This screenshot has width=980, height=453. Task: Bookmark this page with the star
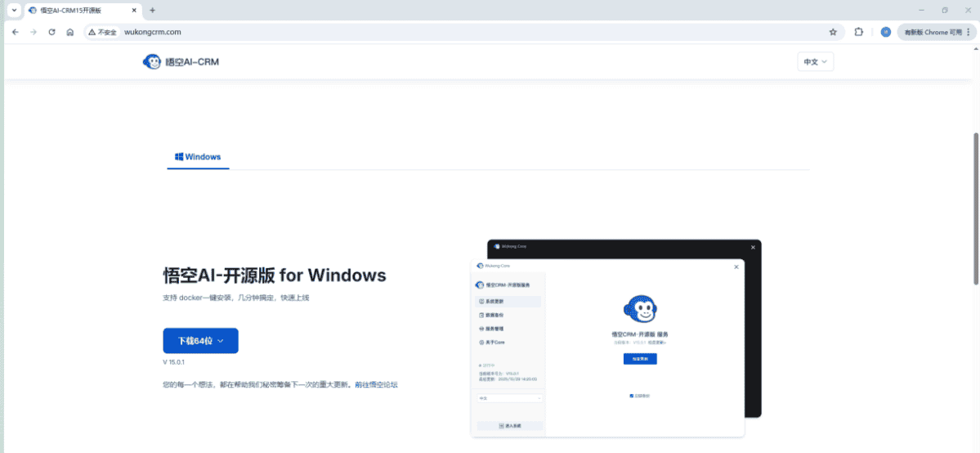click(x=833, y=32)
